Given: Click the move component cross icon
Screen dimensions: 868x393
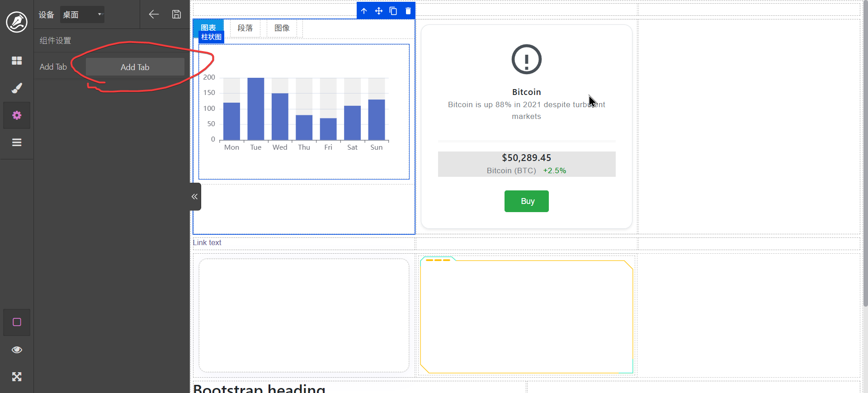Looking at the screenshot, I should pos(379,11).
